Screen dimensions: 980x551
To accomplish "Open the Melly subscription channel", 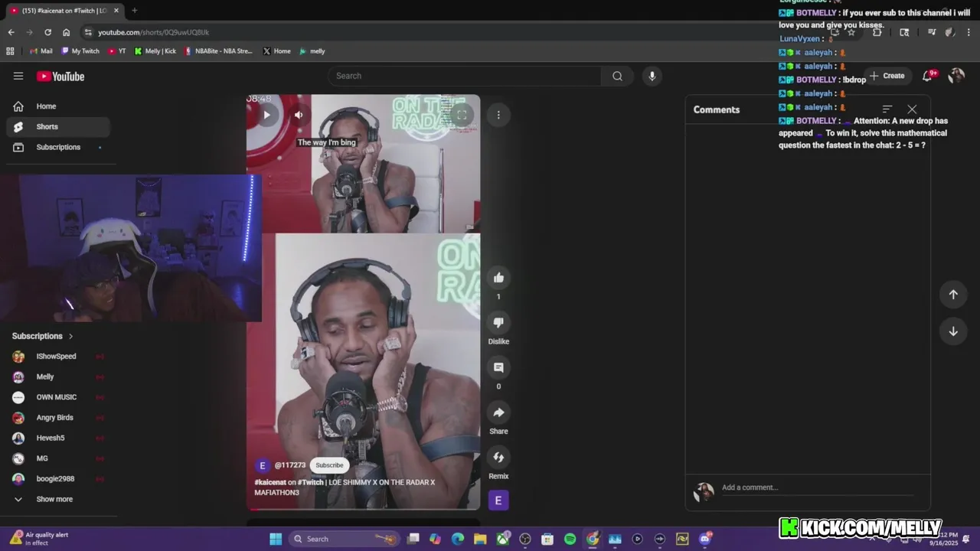I will click(x=58, y=377).
